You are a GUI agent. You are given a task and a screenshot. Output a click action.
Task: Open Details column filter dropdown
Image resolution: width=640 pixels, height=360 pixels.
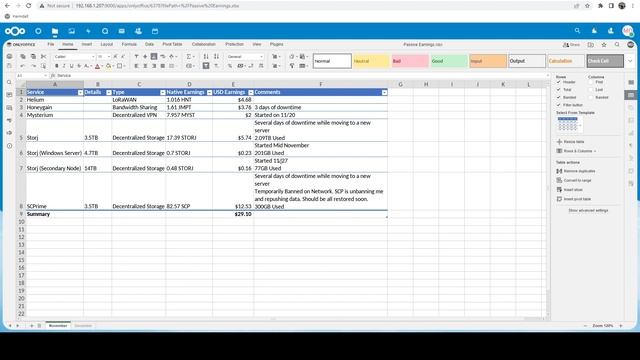(109, 93)
